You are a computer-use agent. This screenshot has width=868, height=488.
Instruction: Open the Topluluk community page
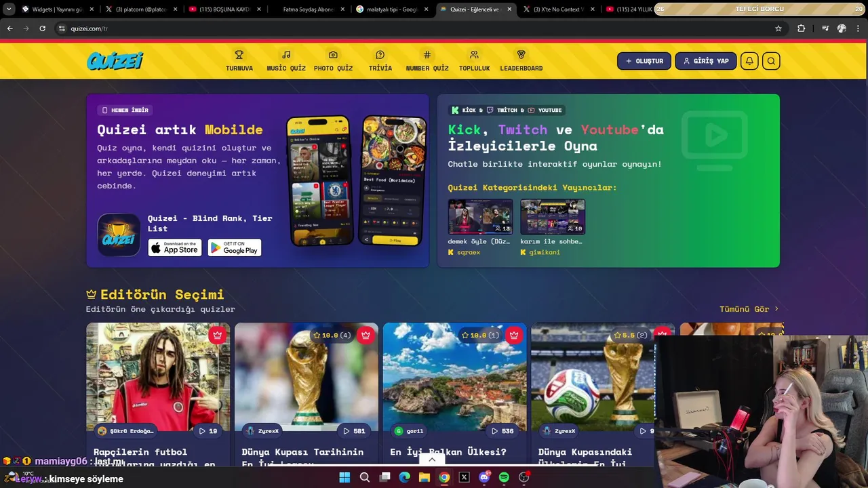click(474, 61)
